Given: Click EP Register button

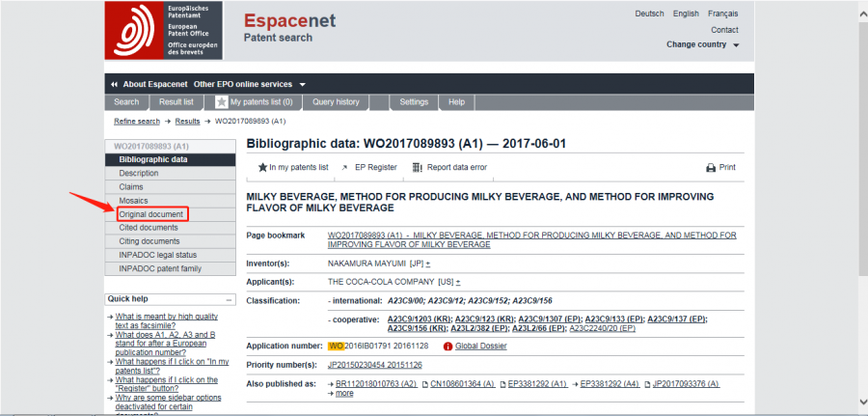Looking at the screenshot, I should 369,167.
